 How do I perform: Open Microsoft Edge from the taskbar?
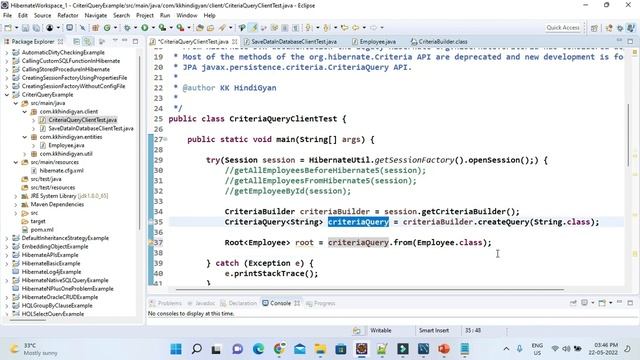[x=258, y=349]
